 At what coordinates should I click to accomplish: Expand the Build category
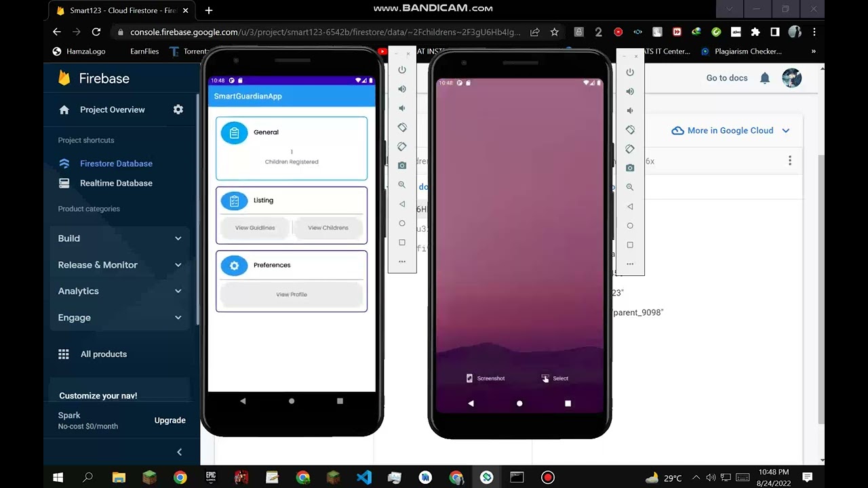point(120,239)
